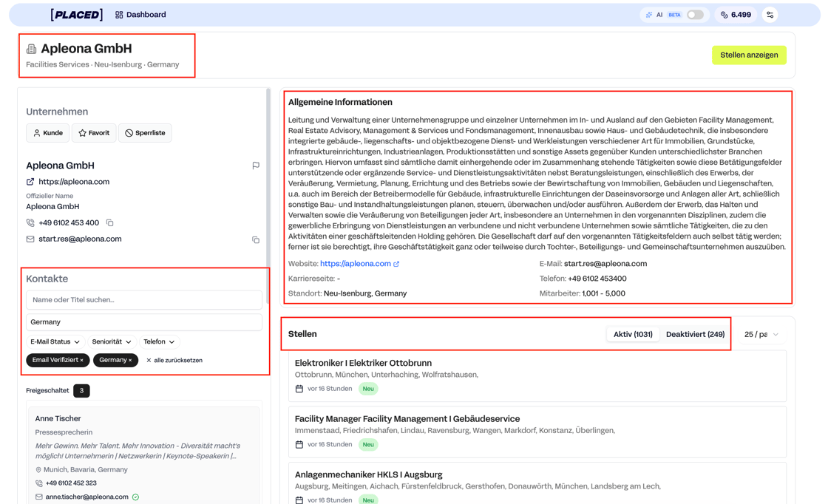The image size is (828, 504).
Task: Focus the Name oder Titel suchen field
Action: click(x=143, y=300)
